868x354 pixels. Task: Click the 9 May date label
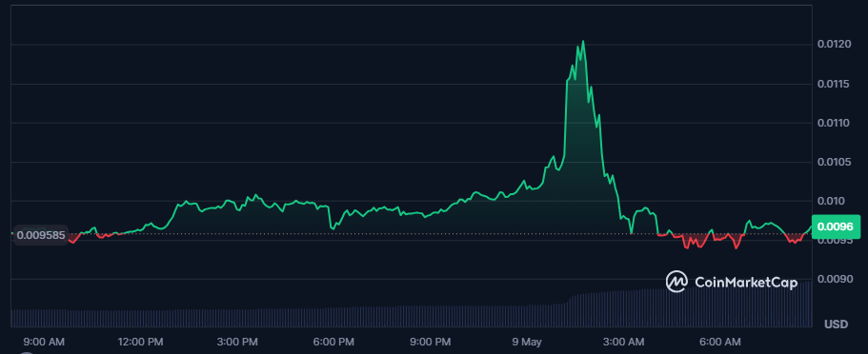click(x=527, y=342)
